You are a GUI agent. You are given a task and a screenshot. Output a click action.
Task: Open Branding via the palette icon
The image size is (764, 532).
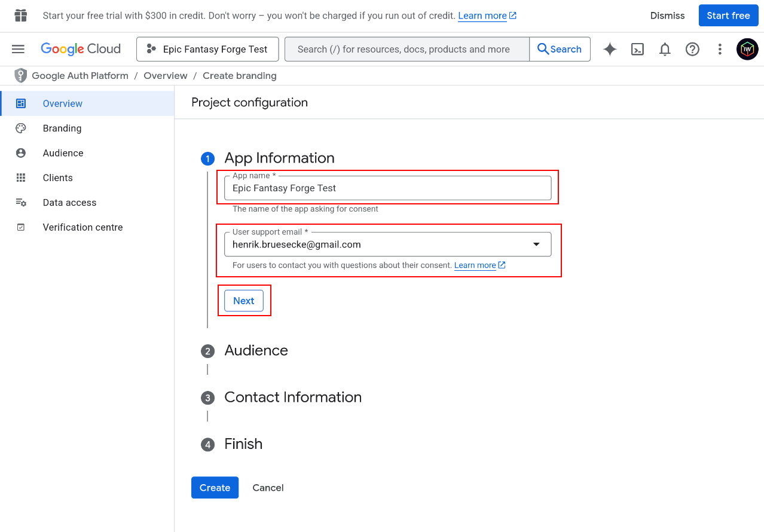coord(21,128)
